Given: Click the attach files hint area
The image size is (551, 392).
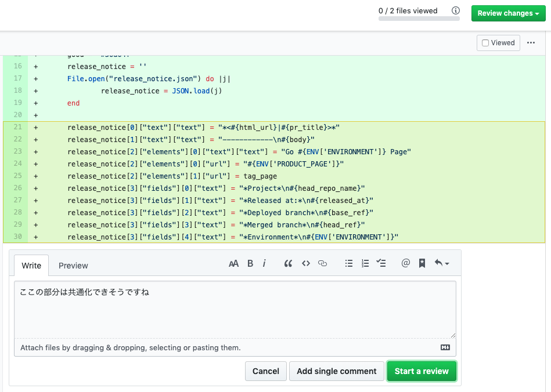Looking at the screenshot, I should [x=235, y=347].
